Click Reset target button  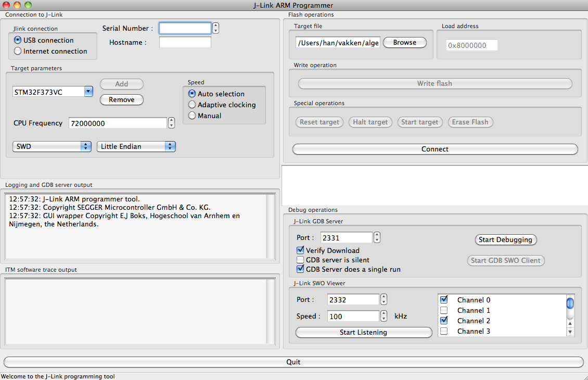click(319, 122)
